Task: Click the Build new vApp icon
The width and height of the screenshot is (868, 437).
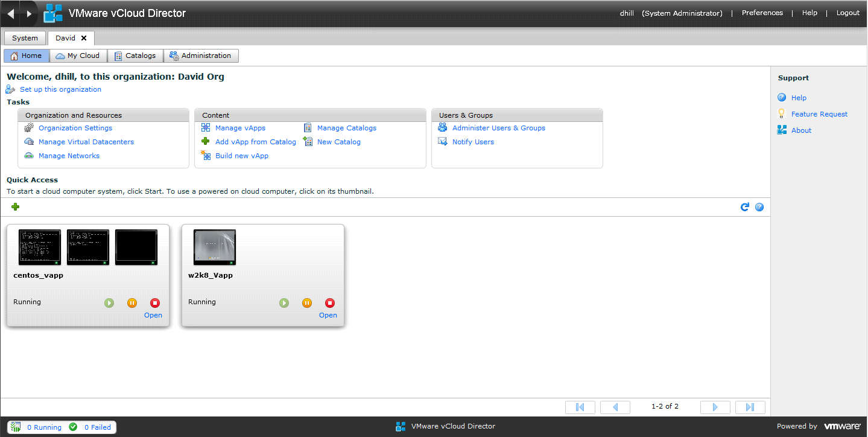Action: click(206, 155)
